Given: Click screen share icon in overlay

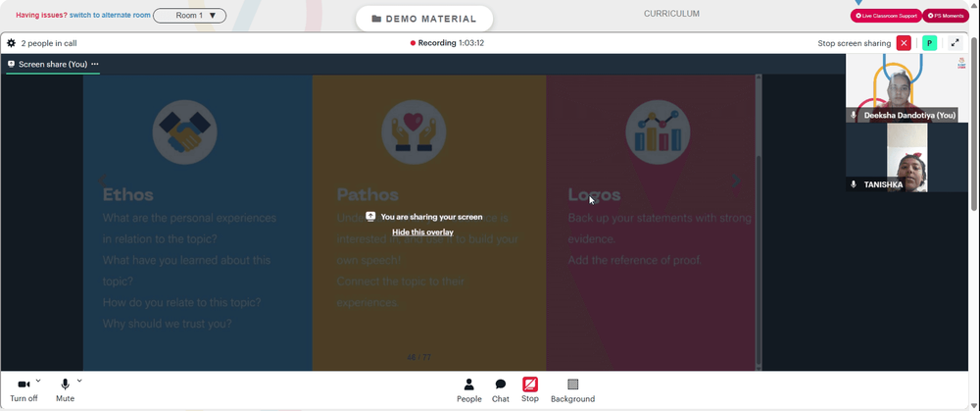Looking at the screenshot, I should 370,216.
